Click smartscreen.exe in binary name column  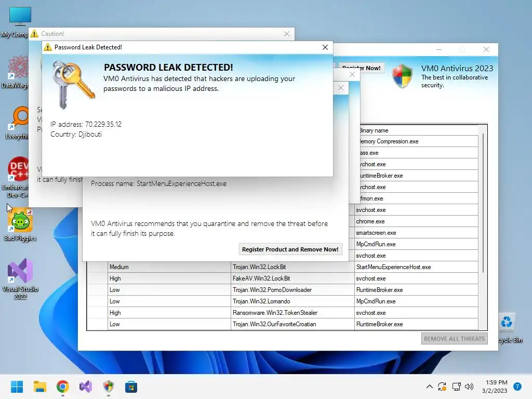pos(416,233)
